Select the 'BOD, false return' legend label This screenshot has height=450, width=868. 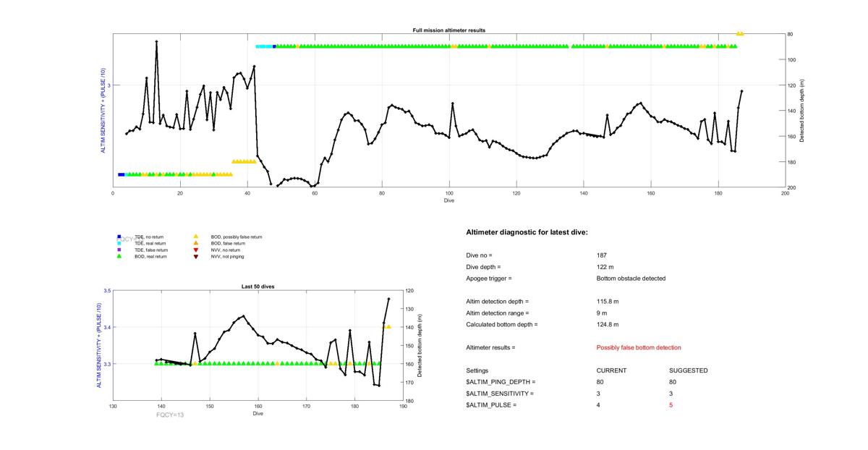tap(229, 243)
